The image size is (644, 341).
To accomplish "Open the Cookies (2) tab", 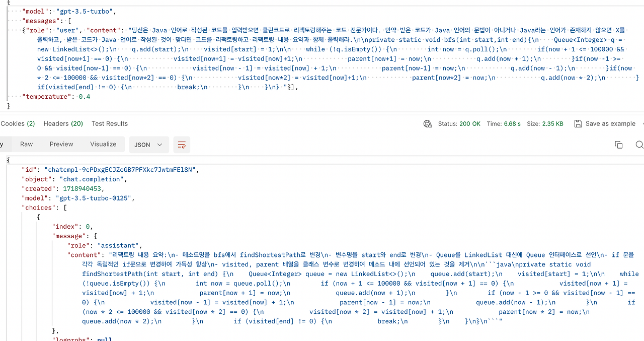I will click(x=18, y=123).
